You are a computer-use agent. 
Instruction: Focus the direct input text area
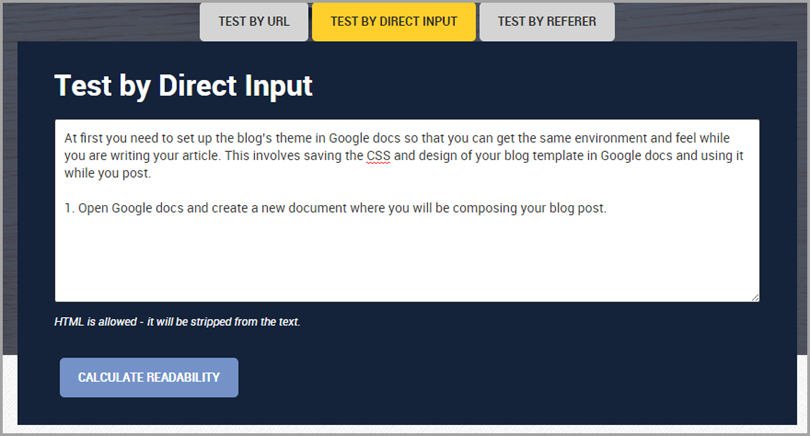pos(407,211)
